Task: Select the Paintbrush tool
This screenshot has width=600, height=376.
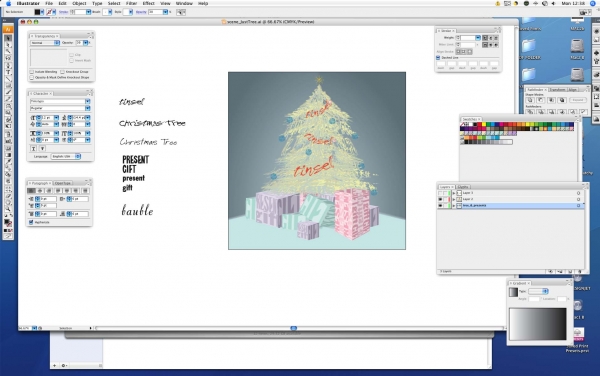Action: pos(8,93)
